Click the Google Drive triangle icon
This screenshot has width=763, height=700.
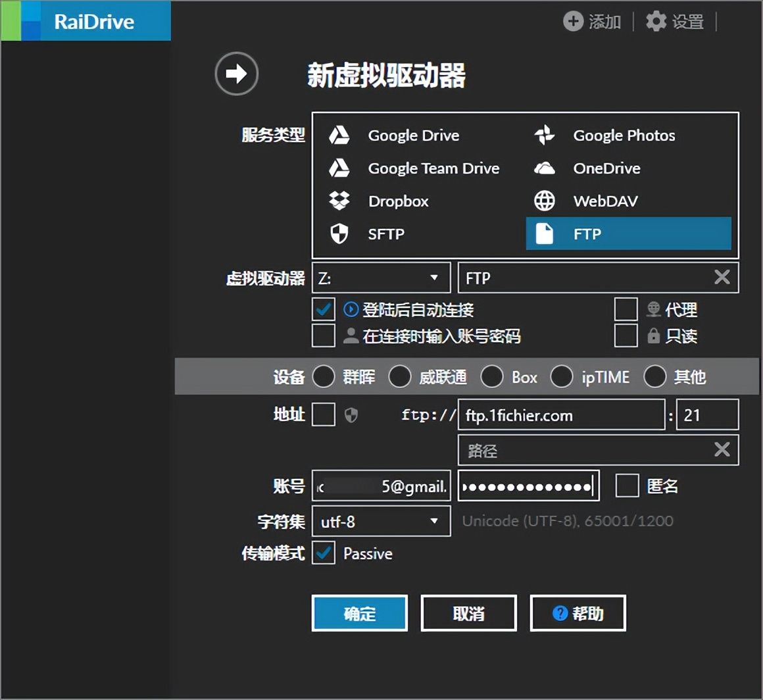(339, 136)
